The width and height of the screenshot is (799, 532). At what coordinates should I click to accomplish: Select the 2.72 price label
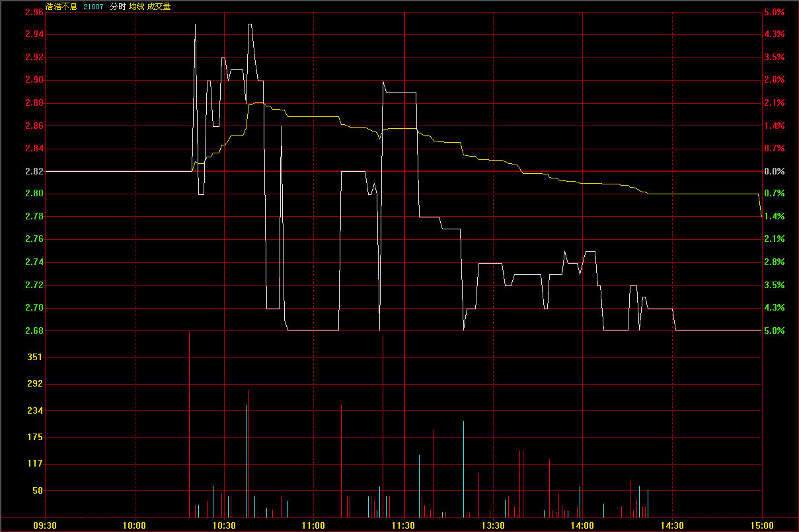pyautogui.click(x=34, y=285)
